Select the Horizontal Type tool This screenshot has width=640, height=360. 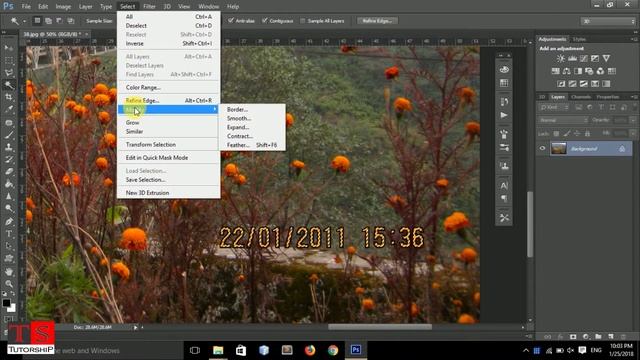pyautogui.click(x=9, y=234)
